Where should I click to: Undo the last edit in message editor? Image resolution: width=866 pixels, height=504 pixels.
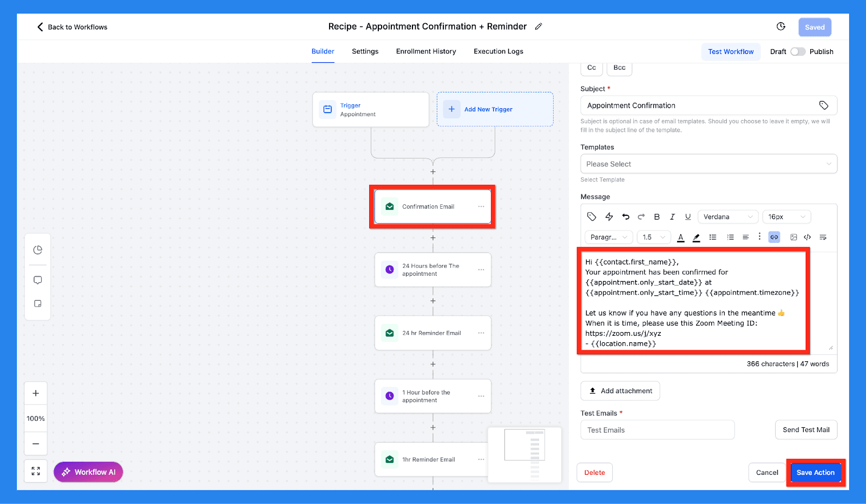[626, 217]
